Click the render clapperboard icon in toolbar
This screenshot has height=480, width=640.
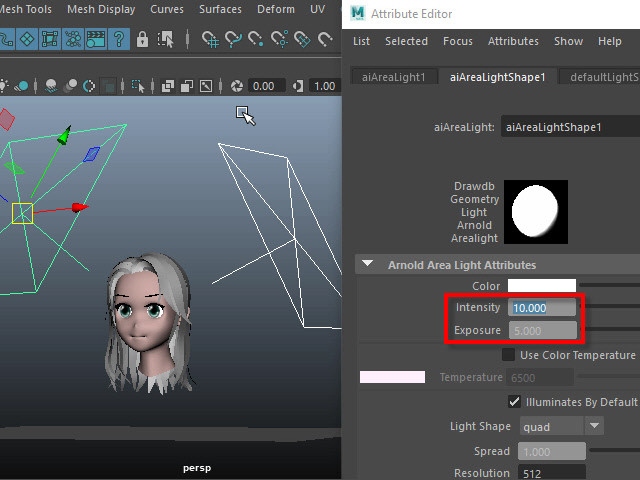pyautogui.click(x=97, y=40)
